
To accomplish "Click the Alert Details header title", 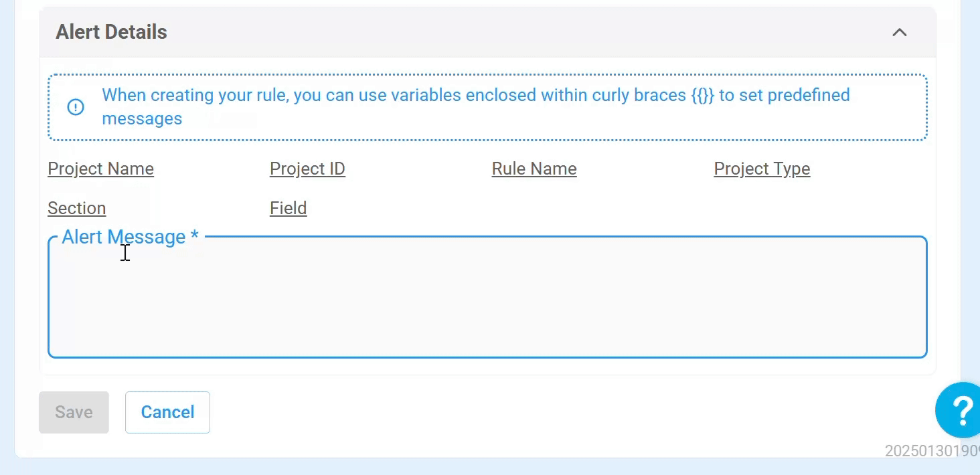I will [x=111, y=32].
